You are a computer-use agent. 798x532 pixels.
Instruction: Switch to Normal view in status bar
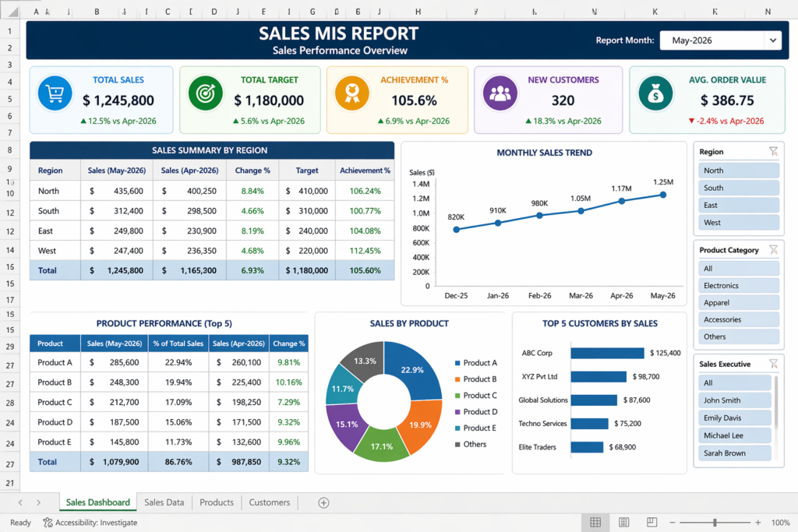pyautogui.click(x=595, y=523)
